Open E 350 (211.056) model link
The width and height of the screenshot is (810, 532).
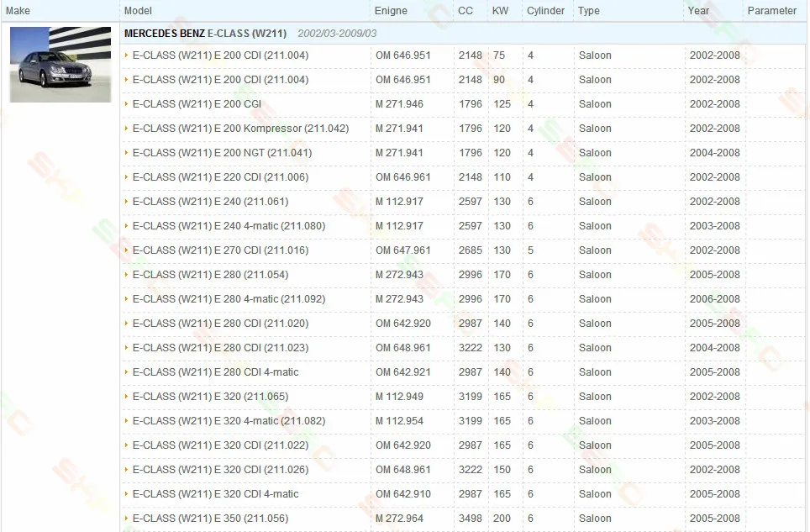tap(210, 519)
